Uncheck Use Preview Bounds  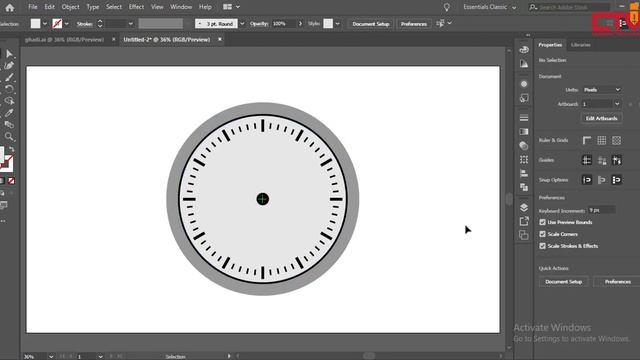pyautogui.click(x=542, y=222)
